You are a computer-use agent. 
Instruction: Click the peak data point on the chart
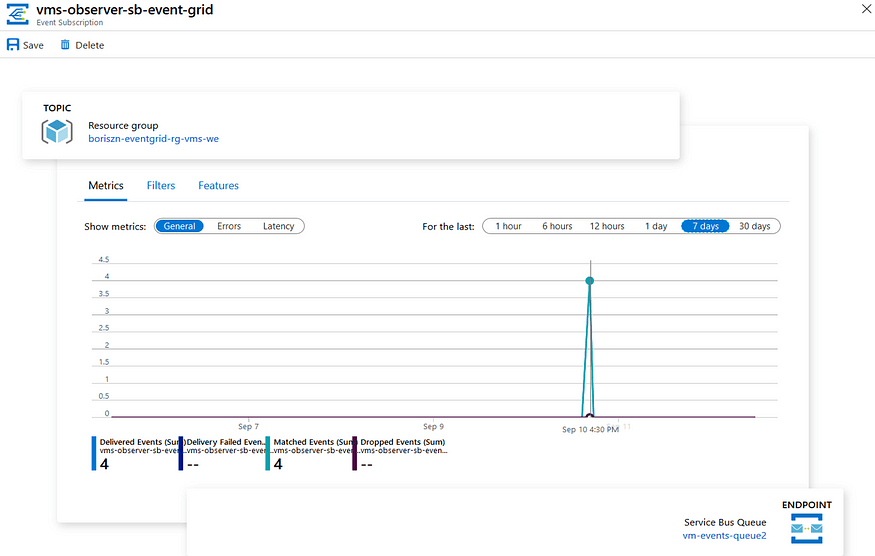[x=590, y=281]
